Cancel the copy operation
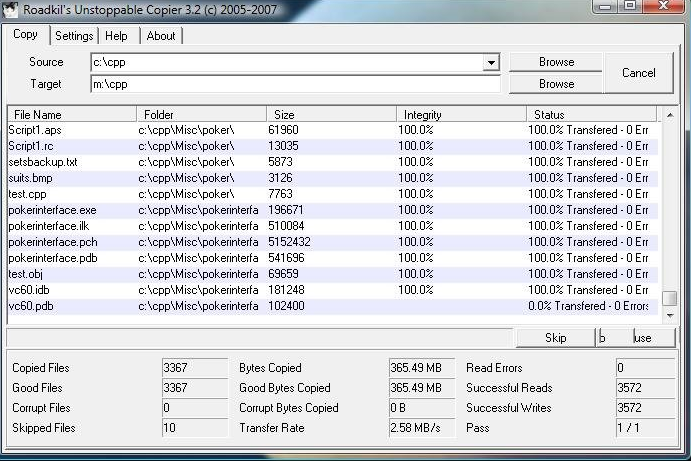691x462 pixels. click(639, 73)
